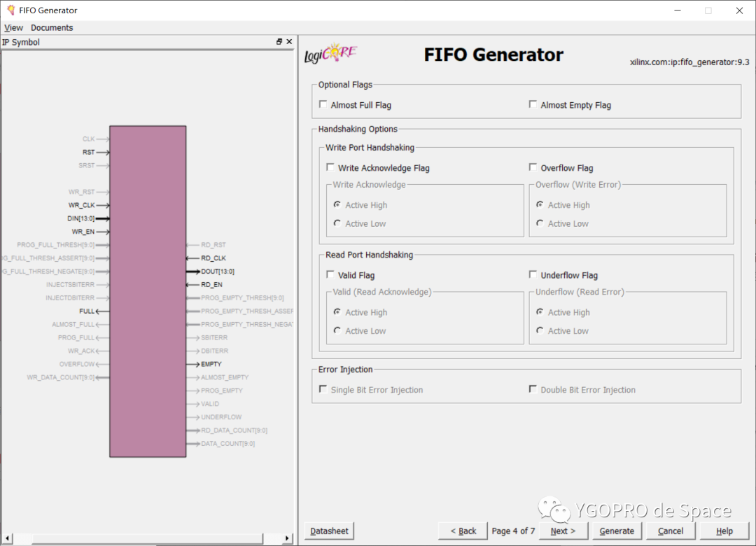Screen dimensions: 756x546
Task: Click the IP Symbol horizontal scrollbar track
Action: tap(147, 538)
